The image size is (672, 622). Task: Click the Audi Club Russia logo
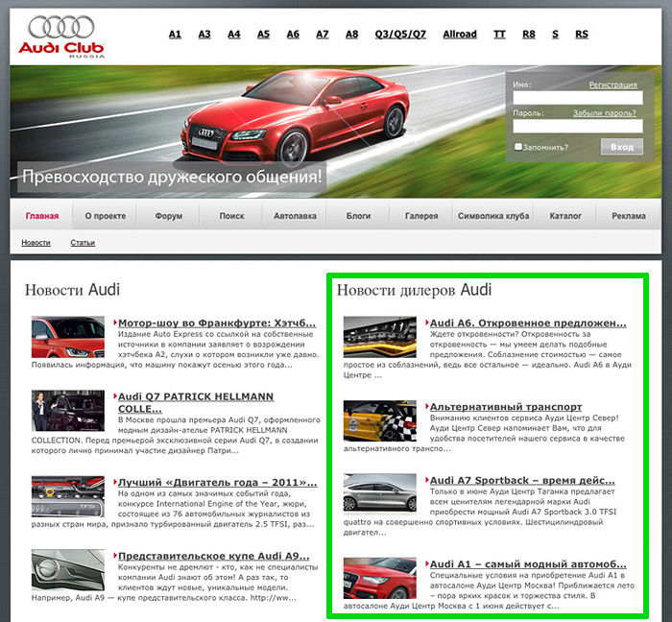[x=61, y=36]
